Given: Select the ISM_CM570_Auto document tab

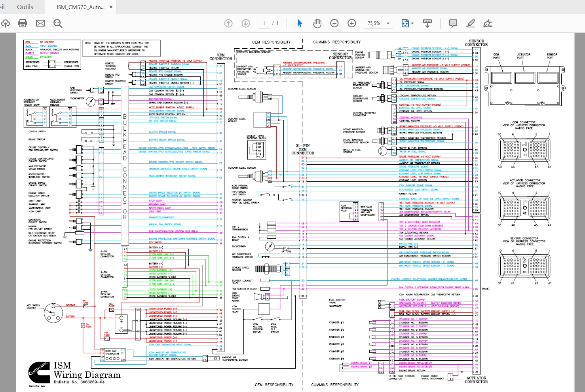Looking at the screenshot, I should pos(80,7).
